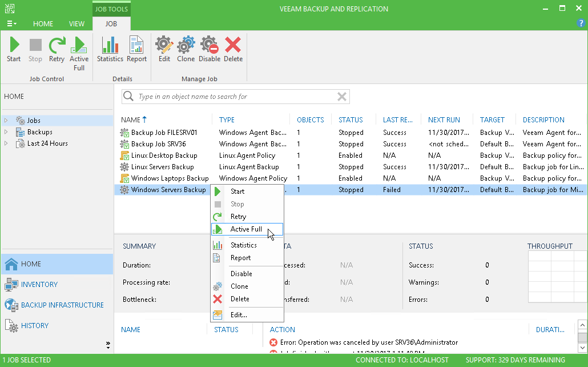Click the Linux Desktop Backup policy icon
This screenshot has width=588, height=367.
tap(124, 155)
